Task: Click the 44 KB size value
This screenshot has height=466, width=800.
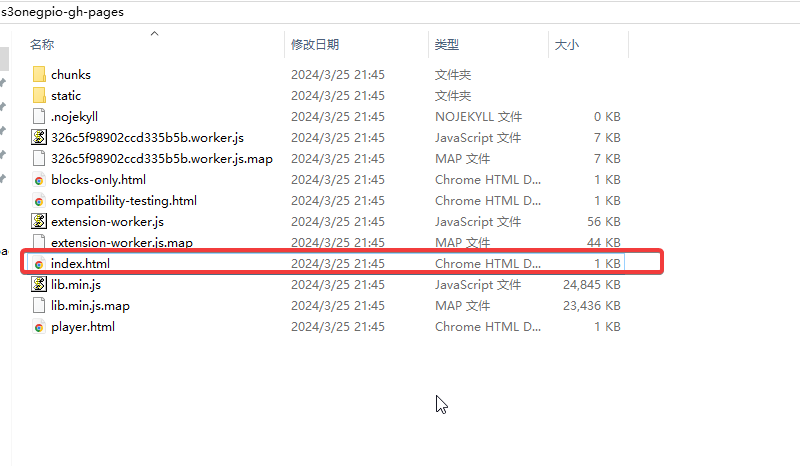Action: click(604, 242)
